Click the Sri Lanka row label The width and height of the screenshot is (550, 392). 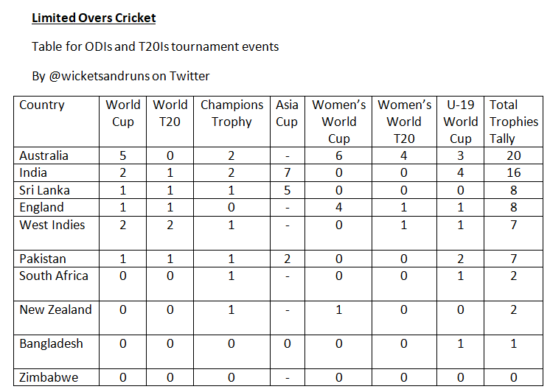(x=45, y=190)
